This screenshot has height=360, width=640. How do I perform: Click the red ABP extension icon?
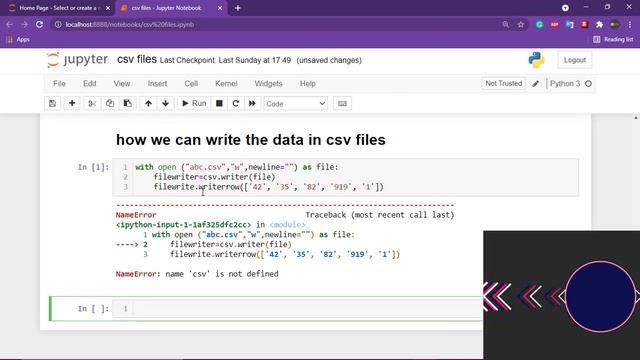tap(554, 24)
